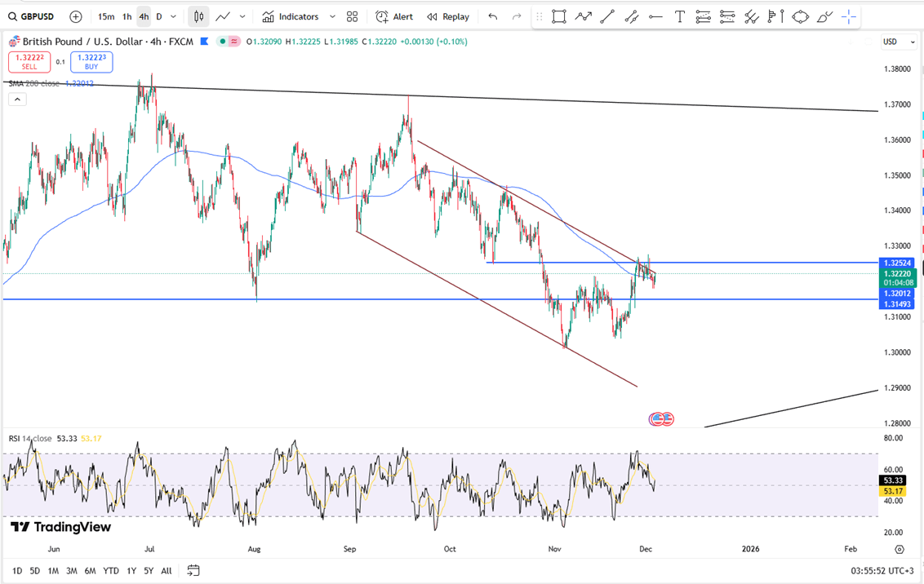This screenshot has width=924, height=584.
Task: Select the Rectangle drawing tool
Action: 558,16
